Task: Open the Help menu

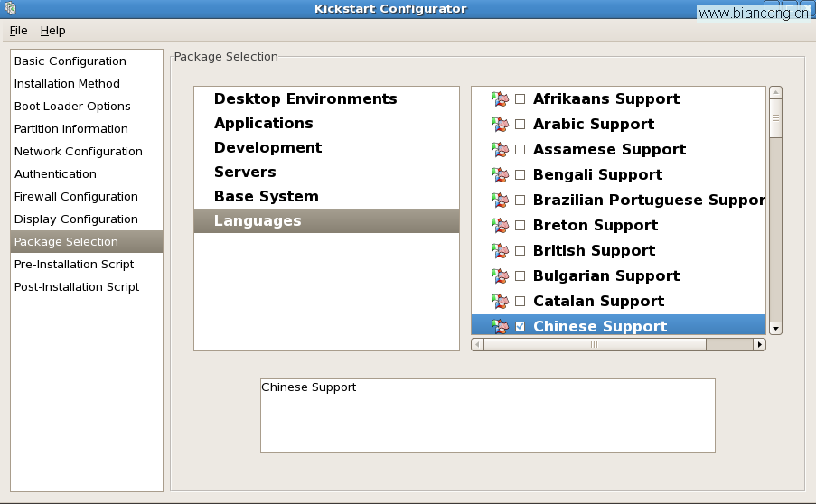Action: [x=53, y=30]
